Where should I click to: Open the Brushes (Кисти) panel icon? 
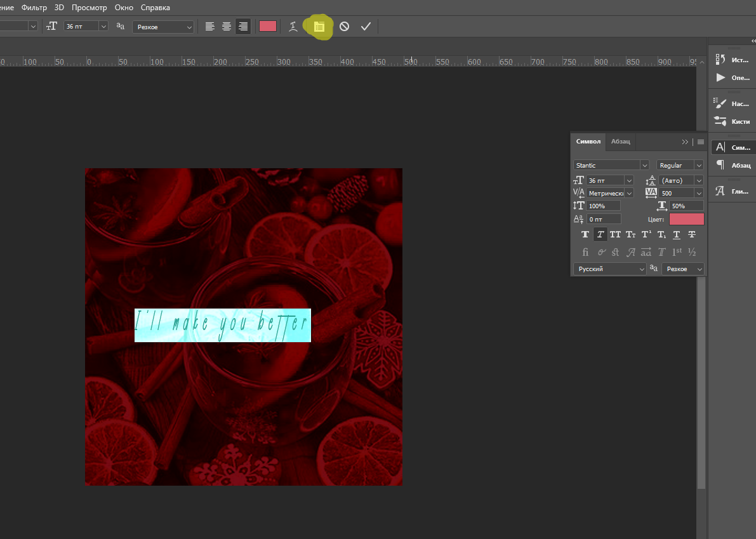coord(720,121)
